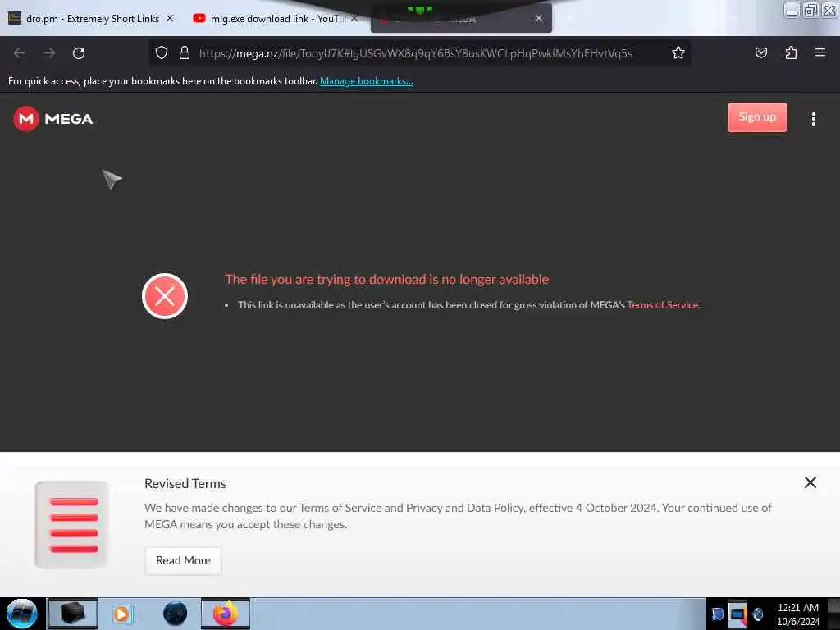The height and width of the screenshot is (630, 840).
Task: Click the red error X circle icon
Action: pos(164,296)
